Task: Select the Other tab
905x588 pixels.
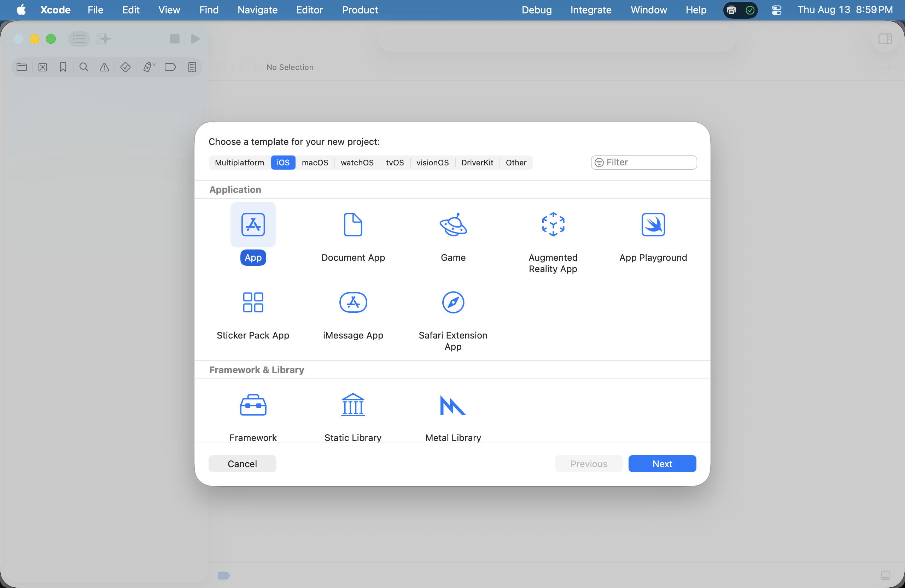Action: click(516, 163)
